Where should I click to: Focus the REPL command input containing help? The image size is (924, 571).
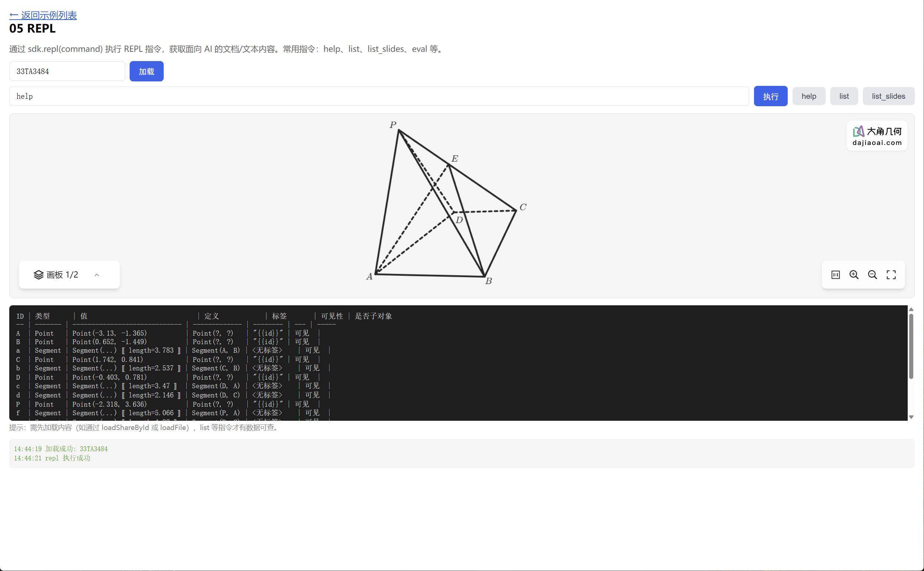click(378, 96)
